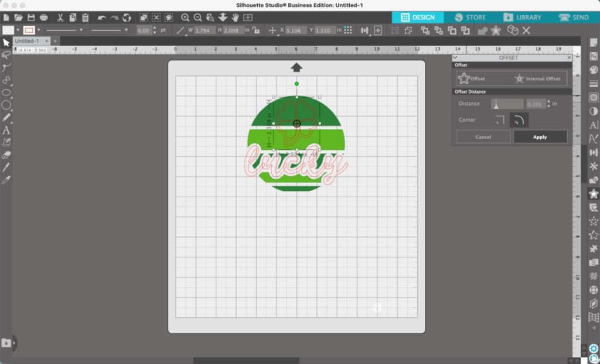Weld the selected shapes
This screenshot has width=600, height=364.
point(483,30)
